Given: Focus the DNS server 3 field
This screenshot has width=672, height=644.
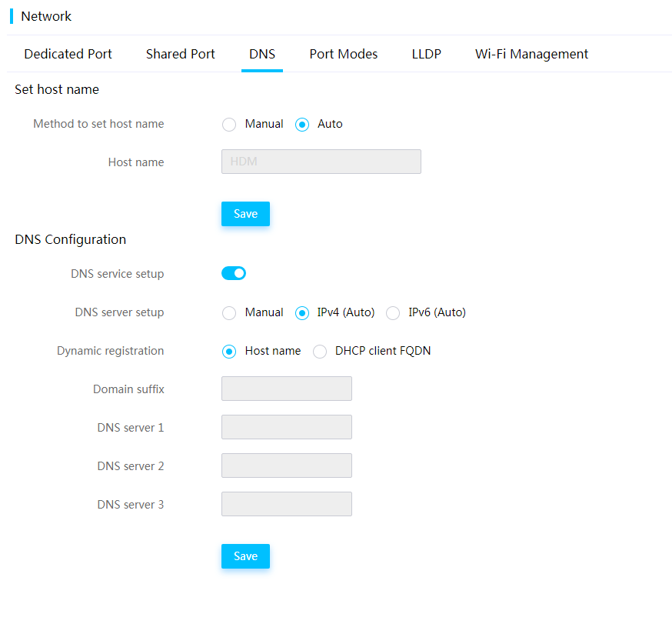Looking at the screenshot, I should tap(287, 504).
